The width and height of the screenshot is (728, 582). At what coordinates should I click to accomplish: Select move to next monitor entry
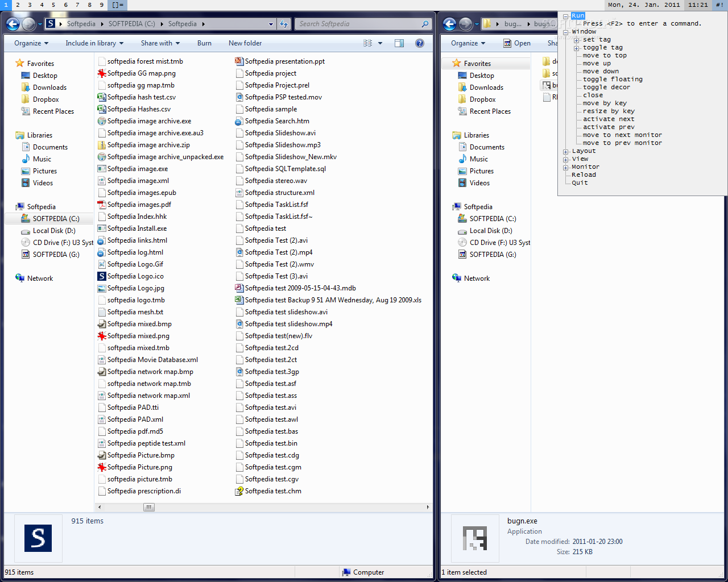(x=622, y=135)
